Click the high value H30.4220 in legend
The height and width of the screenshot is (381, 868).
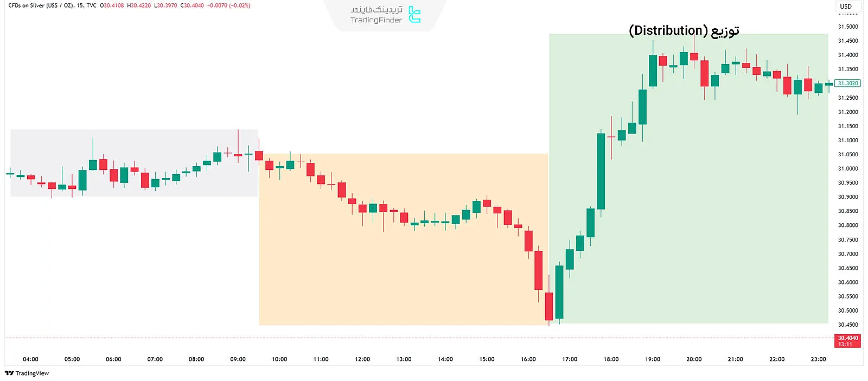tap(139, 5)
